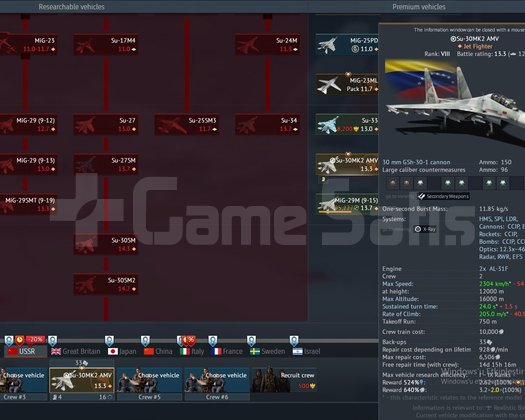Click the research progress bar under MiG-29M (9-15)

pyautogui.click(x=335, y=212)
